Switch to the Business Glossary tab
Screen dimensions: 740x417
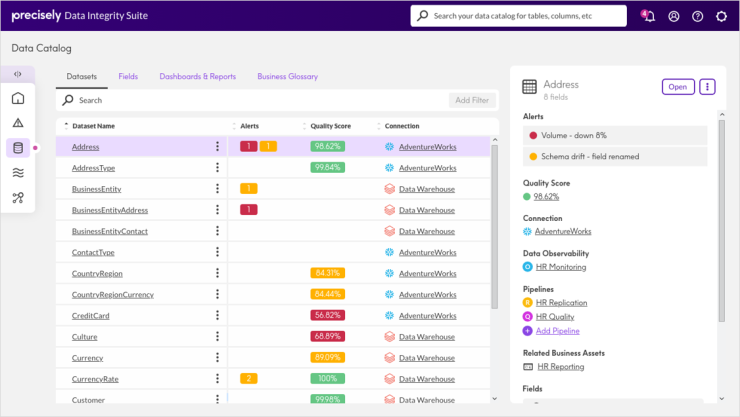pyautogui.click(x=287, y=76)
